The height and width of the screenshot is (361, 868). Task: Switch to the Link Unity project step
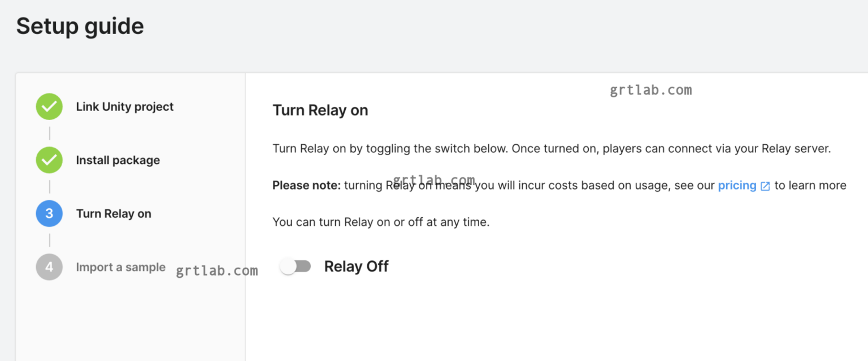(x=124, y=106)
